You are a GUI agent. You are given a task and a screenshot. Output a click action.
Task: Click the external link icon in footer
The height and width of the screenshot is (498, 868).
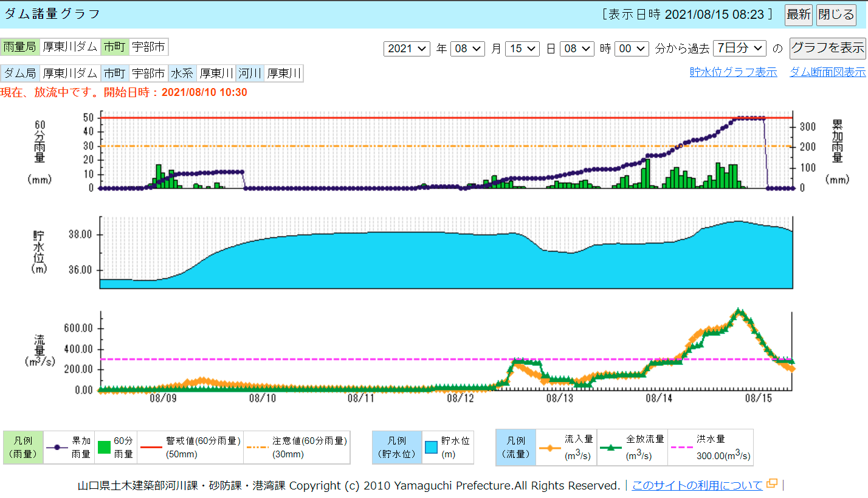pos(772,484)
